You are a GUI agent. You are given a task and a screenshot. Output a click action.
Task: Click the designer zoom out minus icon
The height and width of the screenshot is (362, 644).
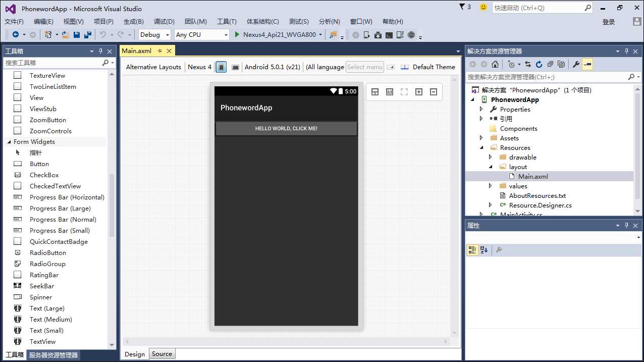[x=434, y=92]
